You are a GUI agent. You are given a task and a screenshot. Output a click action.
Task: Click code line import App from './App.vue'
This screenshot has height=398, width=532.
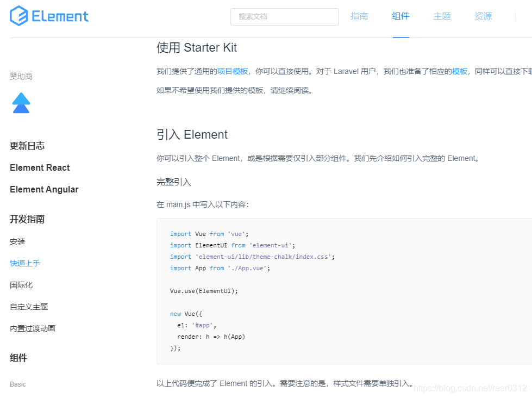pyautogui.click(x=220, y=268)
